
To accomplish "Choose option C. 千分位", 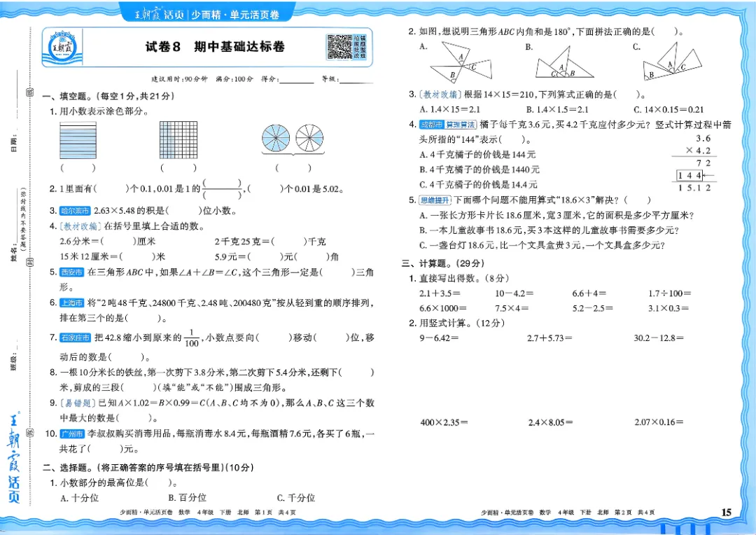I will coord(296,498).
